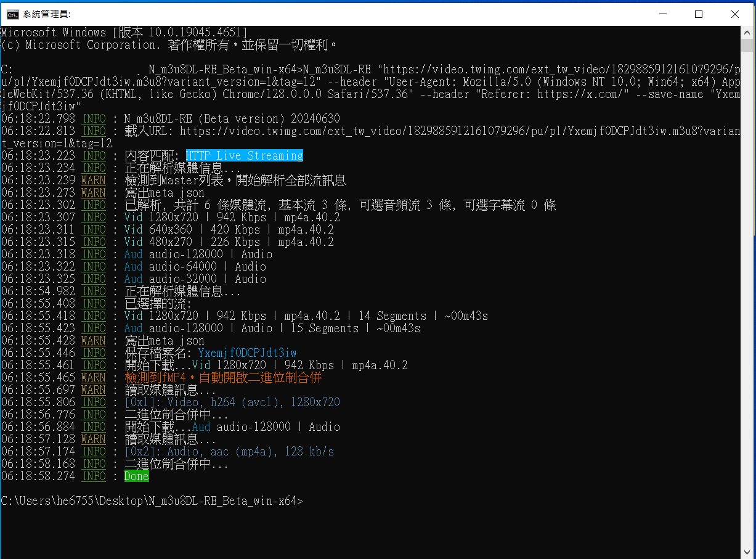Image resolution: width=756 pixels, height=559 pixels.
Task: Maximize the console window
Action: click(699, 14)
